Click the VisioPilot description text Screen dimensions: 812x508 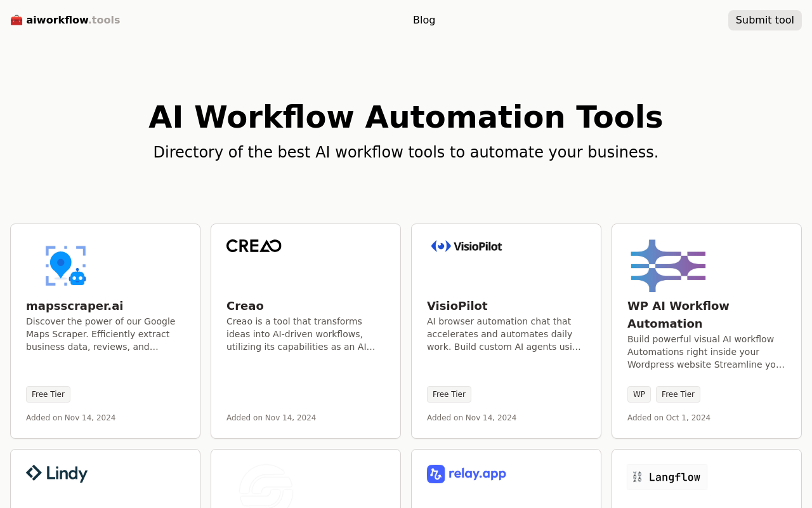(x=504, y=334)
